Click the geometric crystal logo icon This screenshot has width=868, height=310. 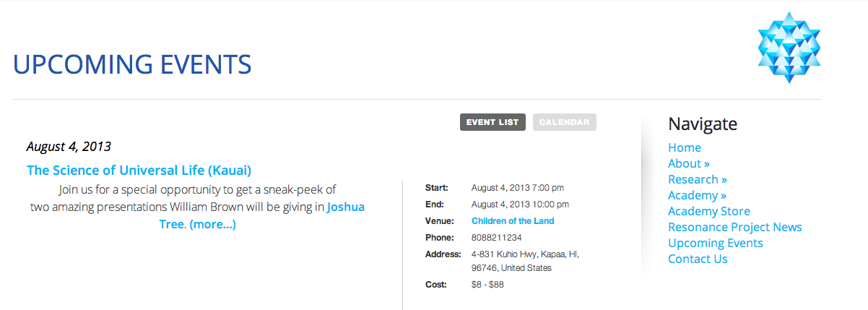click(x=789, y=48)
